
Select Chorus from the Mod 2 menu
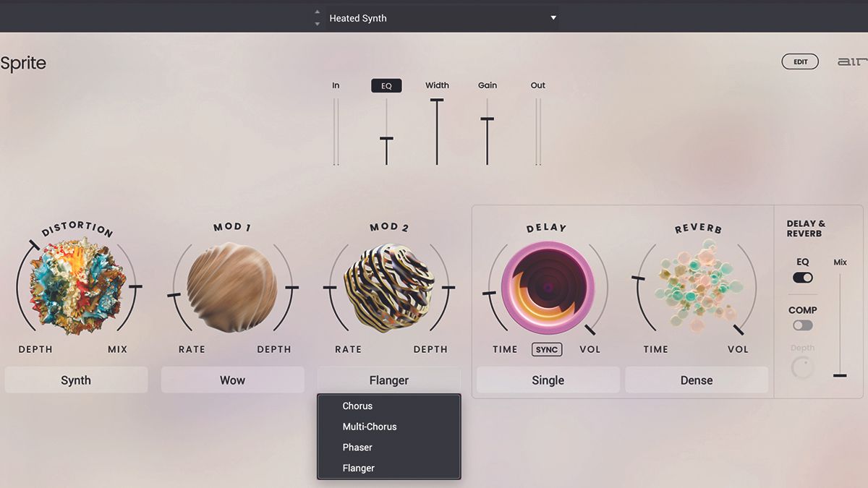[x=357, y=406]
